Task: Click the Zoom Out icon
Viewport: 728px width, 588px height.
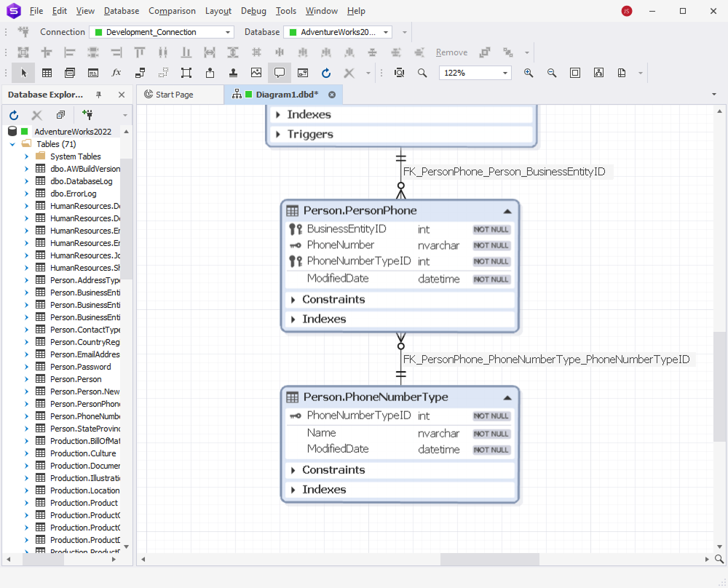Action: click(x=551, y=73)
